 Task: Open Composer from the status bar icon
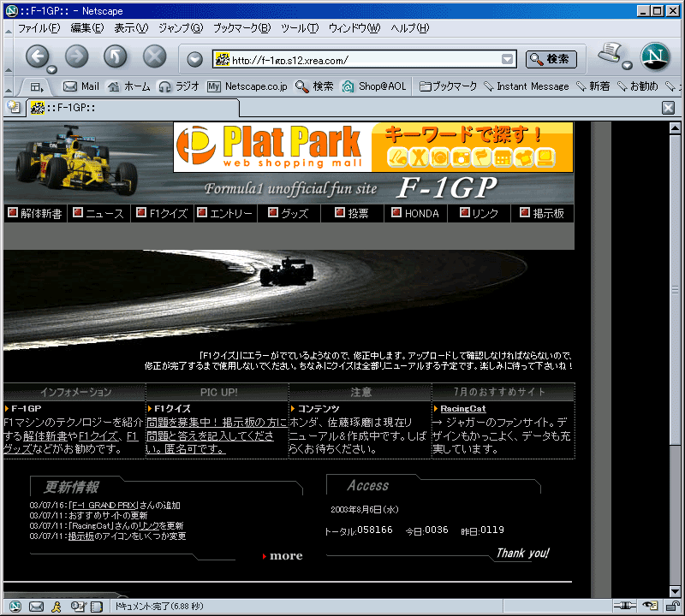79,606
